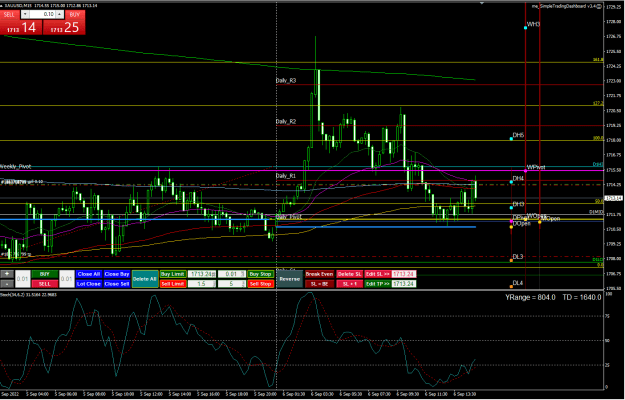Click the WH3 level label
Screen dimensions: 625x400
coord(533,25)
